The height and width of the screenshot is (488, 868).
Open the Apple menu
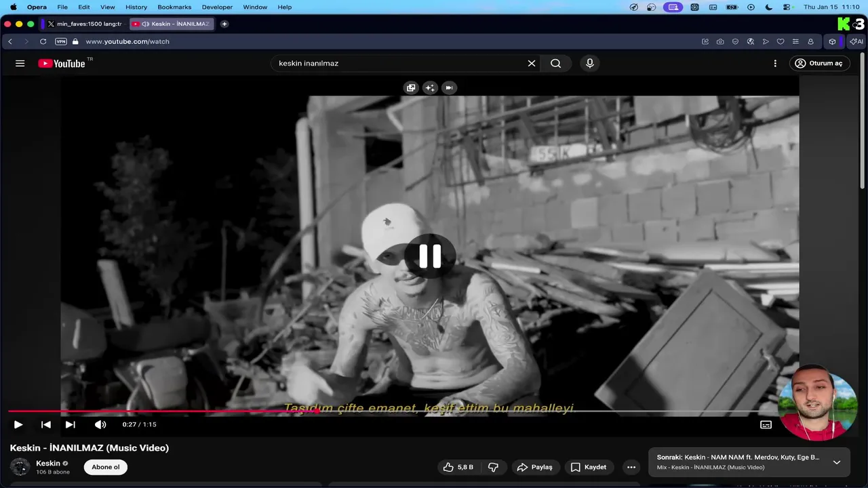pyautogui.click(x=13, y=7)
